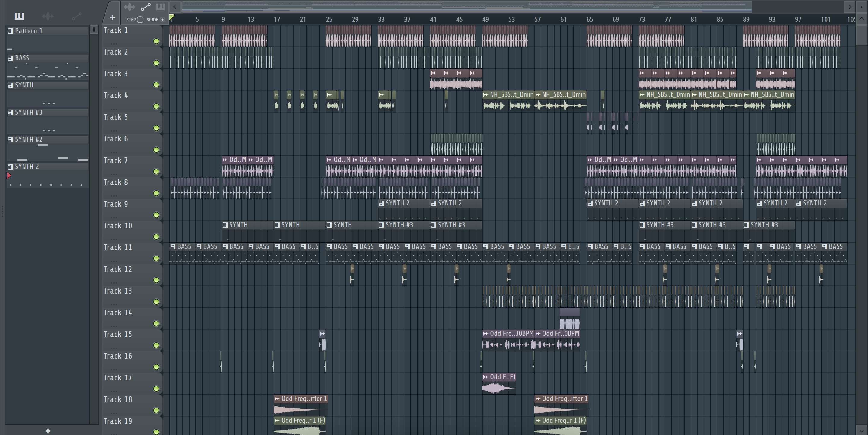Screen dimensions: 868x435
Task: Select the SYNTH #2 pattern in the picker list
Action: click(48, 139)
